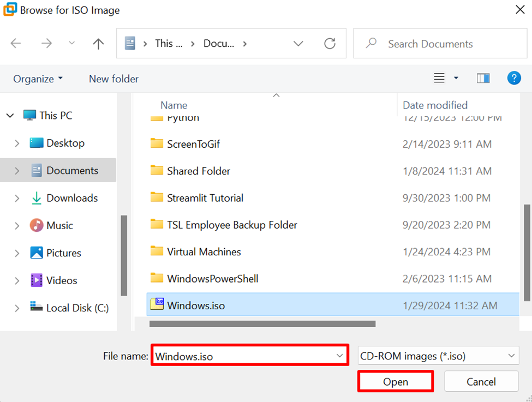Open the File name dropdown arrow
This screenshot has width=532, height=402.
[339, 356]
